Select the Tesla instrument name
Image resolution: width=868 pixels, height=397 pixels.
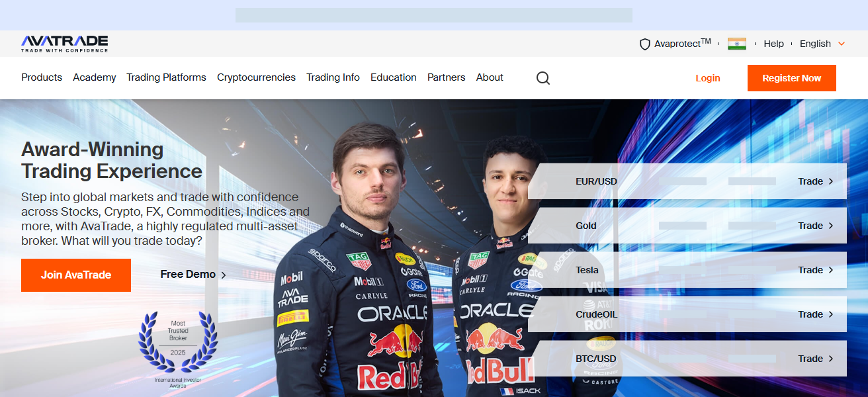coord(587,270)
